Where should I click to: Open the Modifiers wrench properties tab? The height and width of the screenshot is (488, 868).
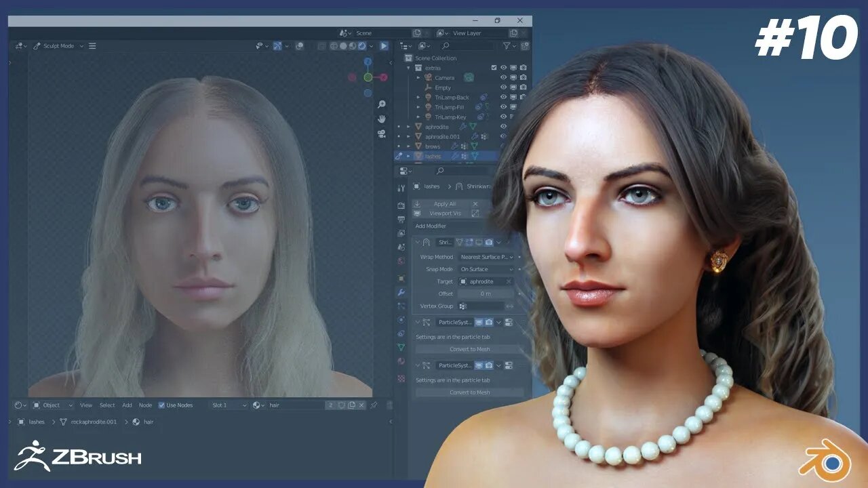point(401,292)
